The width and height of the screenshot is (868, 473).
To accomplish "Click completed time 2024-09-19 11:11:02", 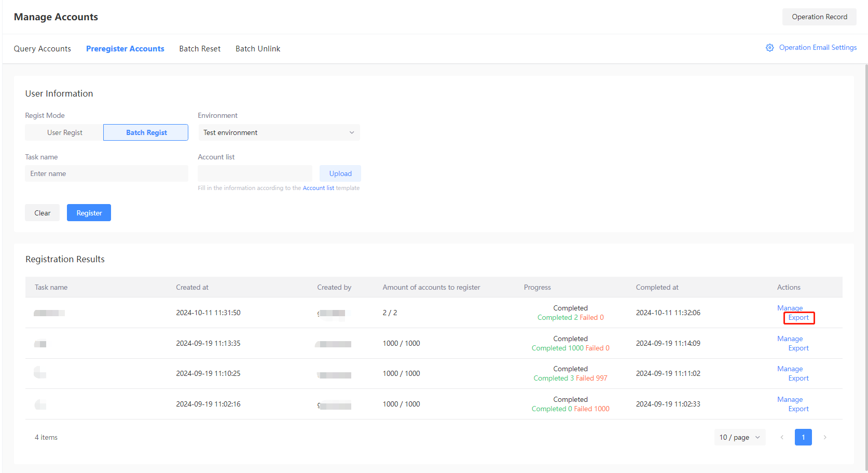I will (668, 373).
